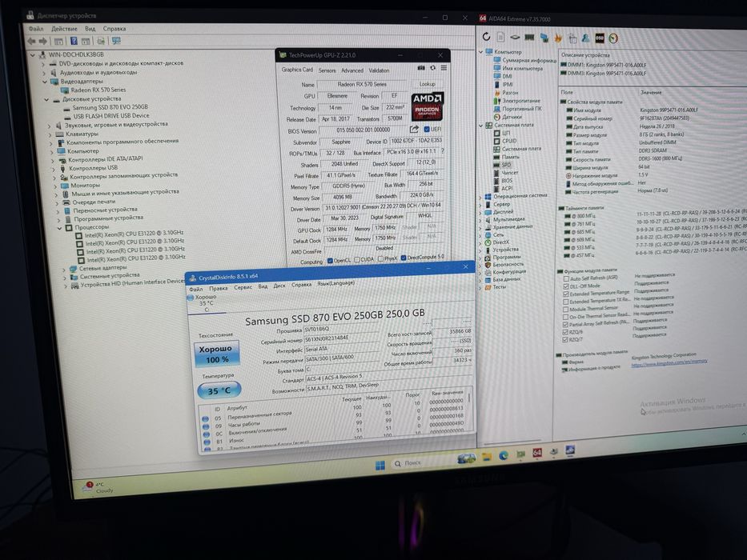Open the Windows Start button
The image size is (747, 560).
[380, 465]
